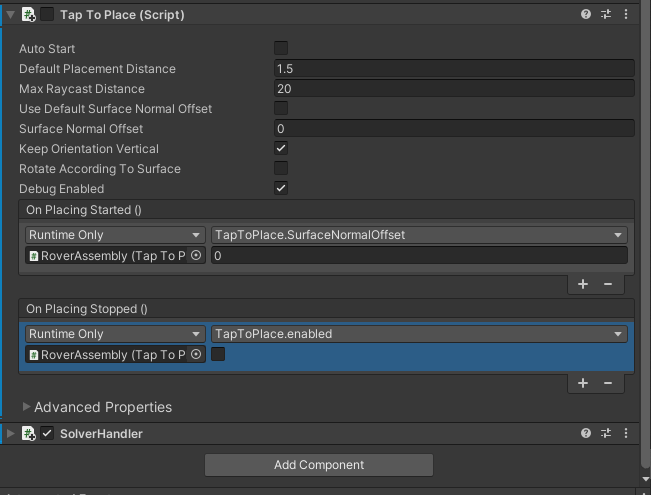Expand the SolverHandler component
The width and height of the screenshot is (651, 495).
coord(11,434)
